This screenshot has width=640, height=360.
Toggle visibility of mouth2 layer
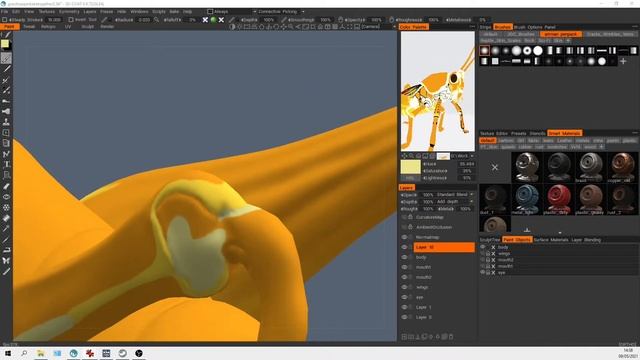click(x=404, y=277)
